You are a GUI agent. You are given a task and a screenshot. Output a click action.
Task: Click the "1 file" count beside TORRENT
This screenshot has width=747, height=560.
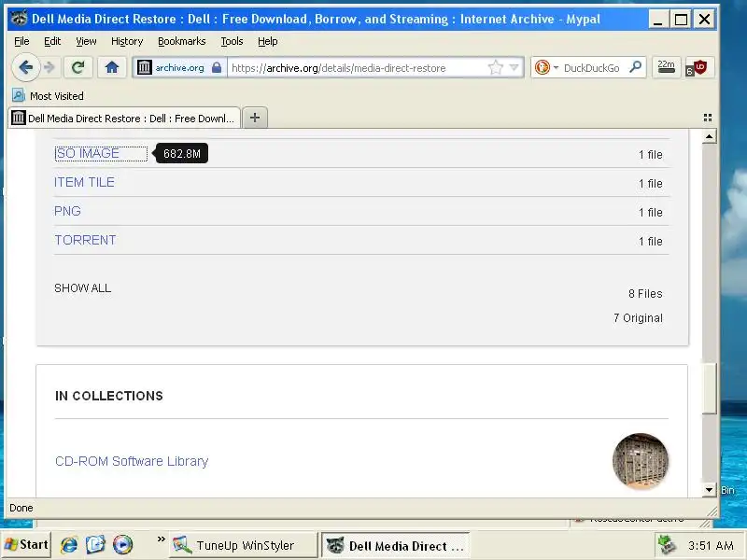[651, 242]
